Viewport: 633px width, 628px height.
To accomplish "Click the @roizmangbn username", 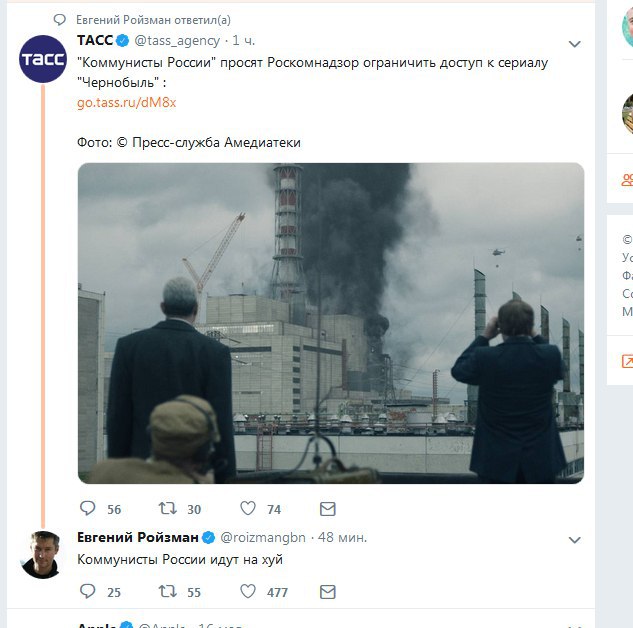I will click(x=263, y=537).
